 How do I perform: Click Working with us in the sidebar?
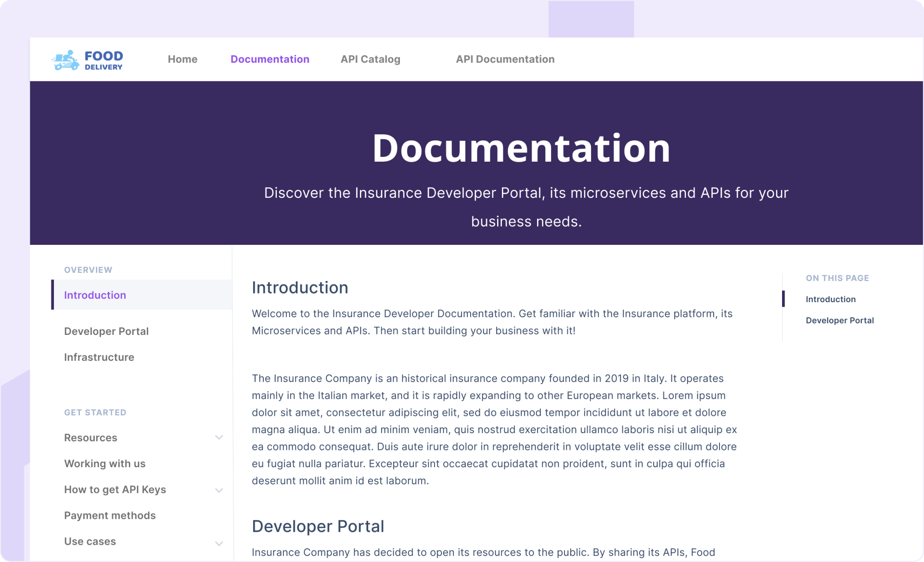[x=104, y=463]
